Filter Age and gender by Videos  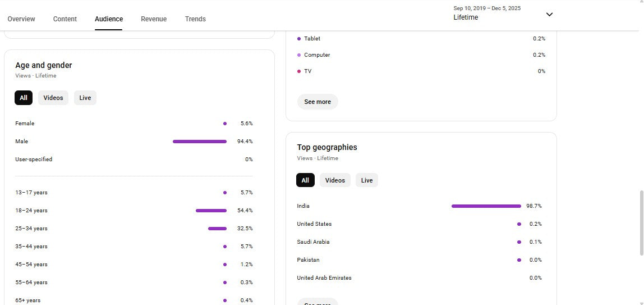[x=53, y=98]
